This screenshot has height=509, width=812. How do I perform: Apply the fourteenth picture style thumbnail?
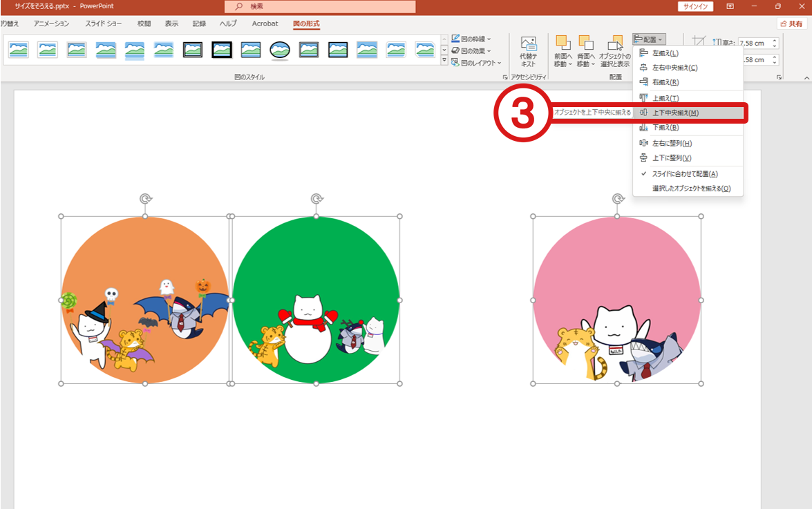click(396, 50)
